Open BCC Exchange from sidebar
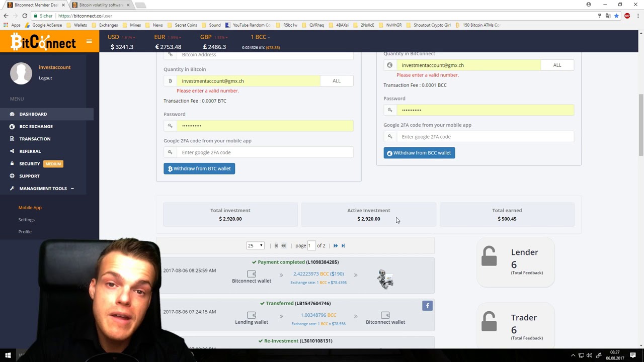The width and height of the screenshot is (644, 362). [x=36, y=126]
